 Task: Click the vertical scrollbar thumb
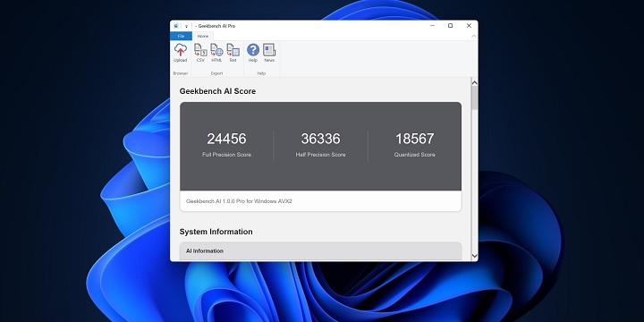point(474,97)
